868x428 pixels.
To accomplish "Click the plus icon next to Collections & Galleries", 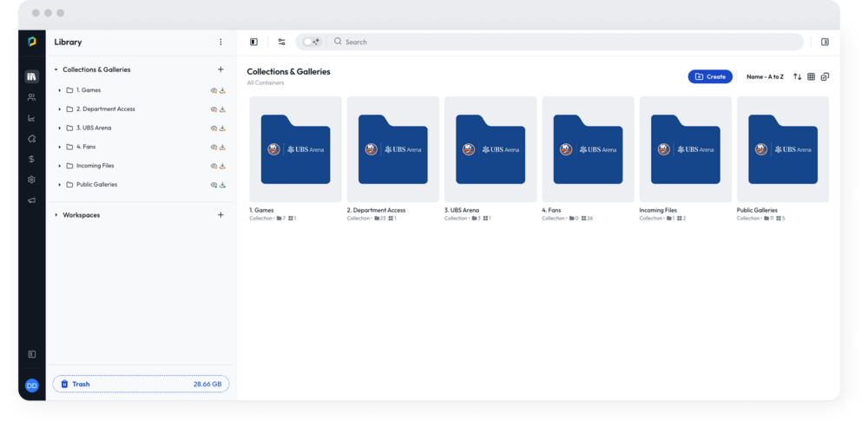I will tap(220, 69).
